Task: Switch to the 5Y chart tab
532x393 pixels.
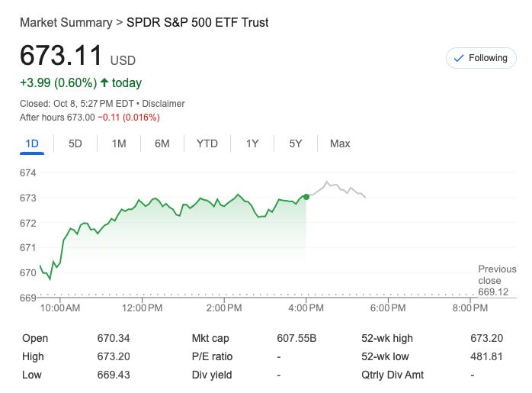Action: click(296, 143)
